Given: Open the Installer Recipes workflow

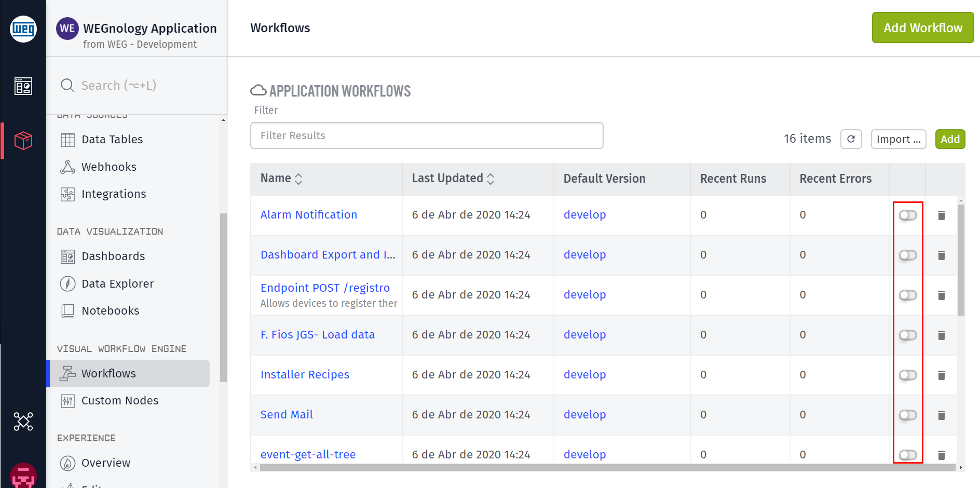Looking at the screenshot, I should 305,375.
